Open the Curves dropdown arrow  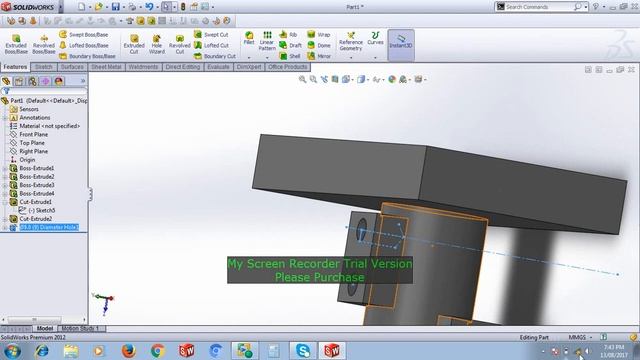pyautogui.click(x=375, y=58)
